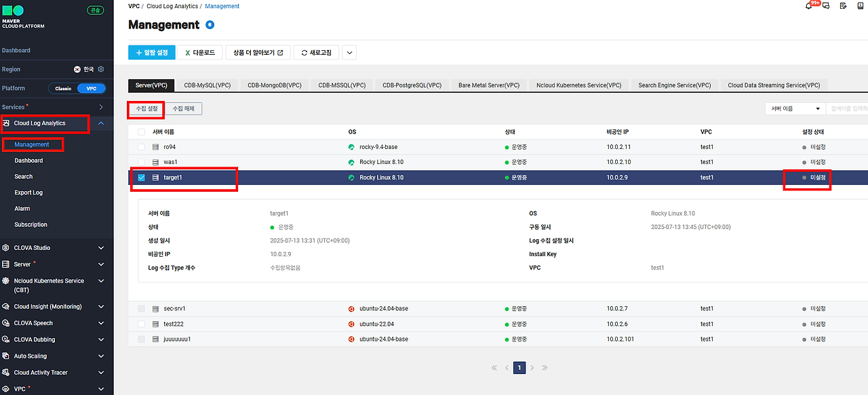
Task: Open Subscription in the sidebar
Action: [31, 224]
